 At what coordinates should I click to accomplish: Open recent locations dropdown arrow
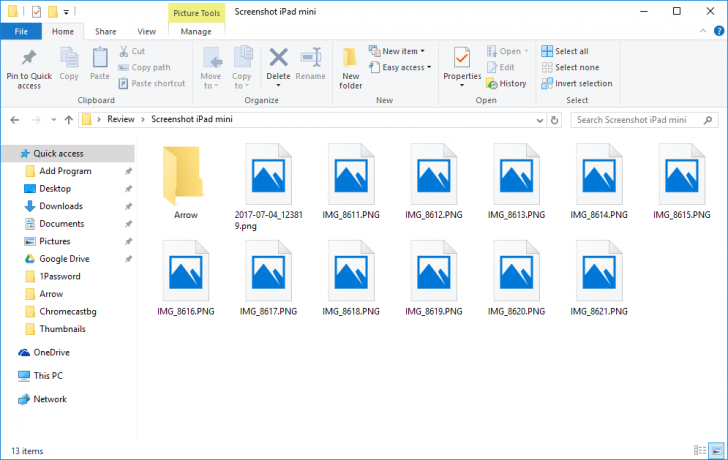pyautogui.click(x=53, y=120)
